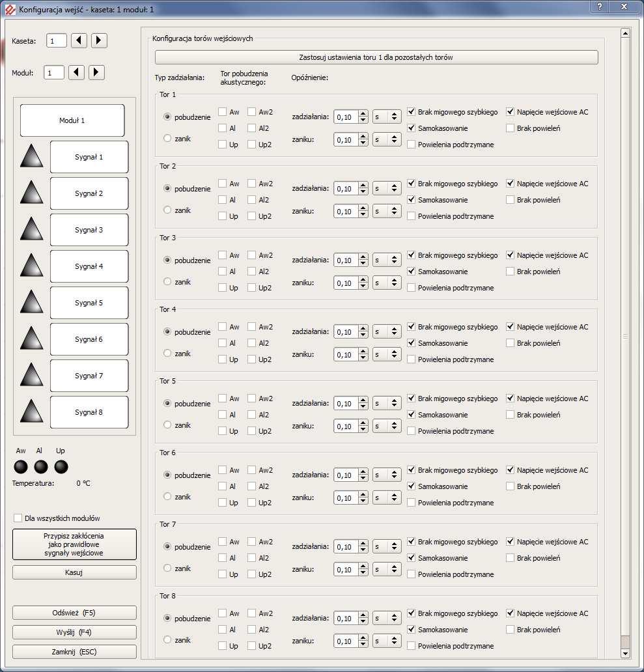644x672 pixels.
Task: Click the Sygnał 1 button
Action: (89, 157)
